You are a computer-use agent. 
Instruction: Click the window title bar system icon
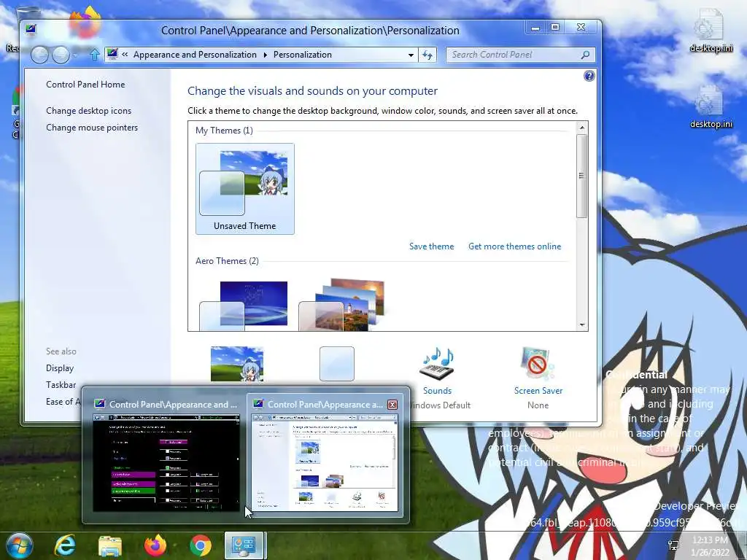31,30
